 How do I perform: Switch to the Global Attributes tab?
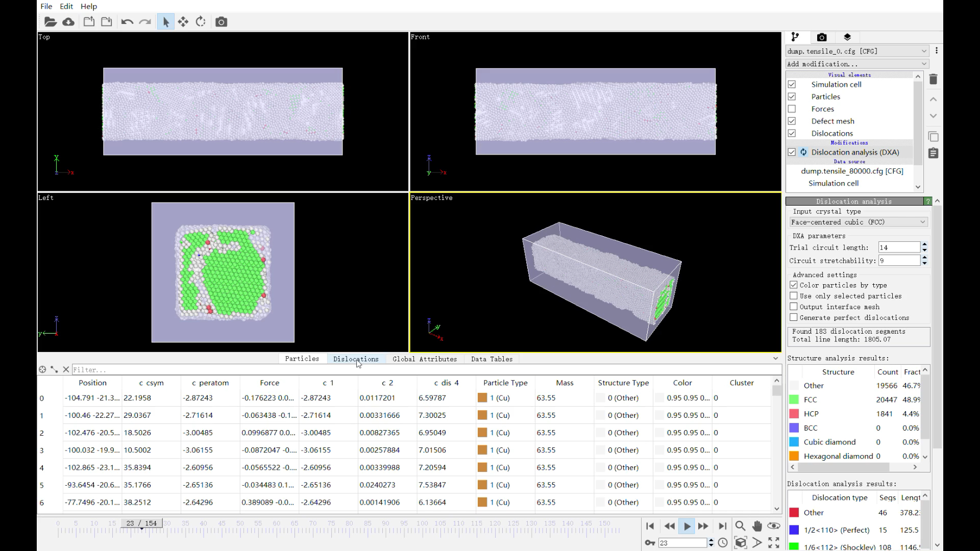pos(425,359)
